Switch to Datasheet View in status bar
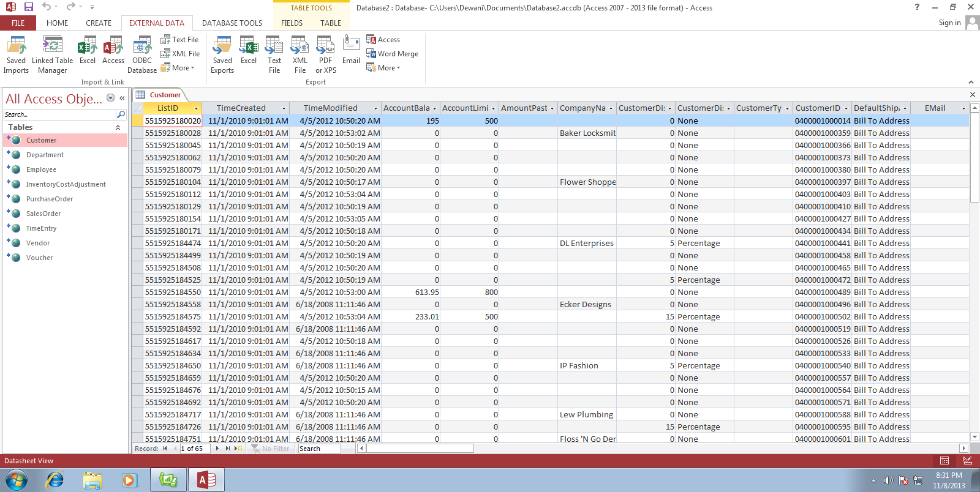The image size is (980, 492). point(944,461)
